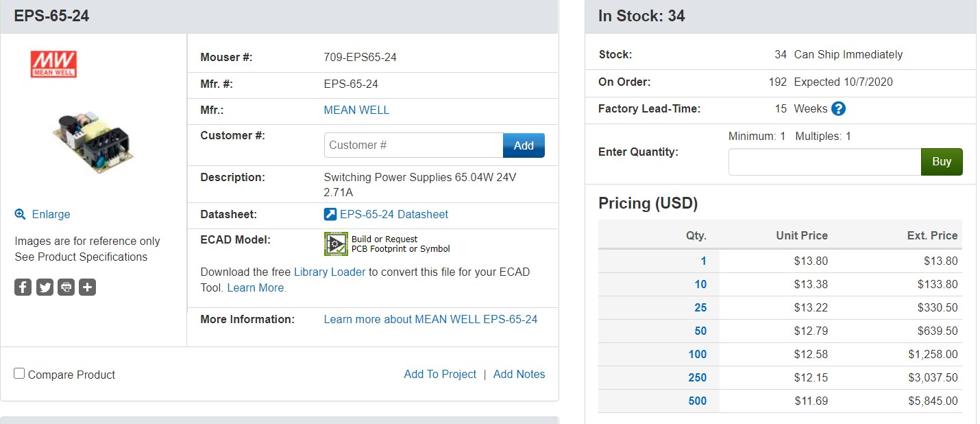Click the Learn More link
The image size is (980, 424).
click(x=256, y=287)
